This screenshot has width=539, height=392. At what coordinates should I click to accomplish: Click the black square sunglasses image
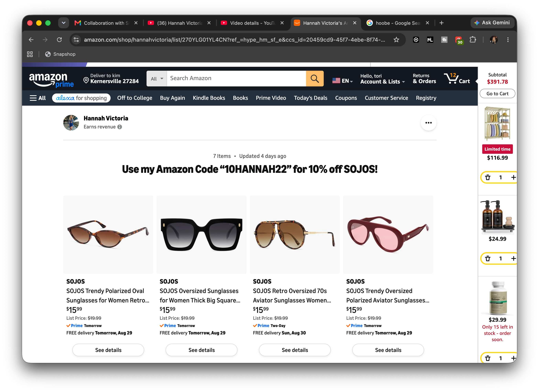click(x=202, y=234)
